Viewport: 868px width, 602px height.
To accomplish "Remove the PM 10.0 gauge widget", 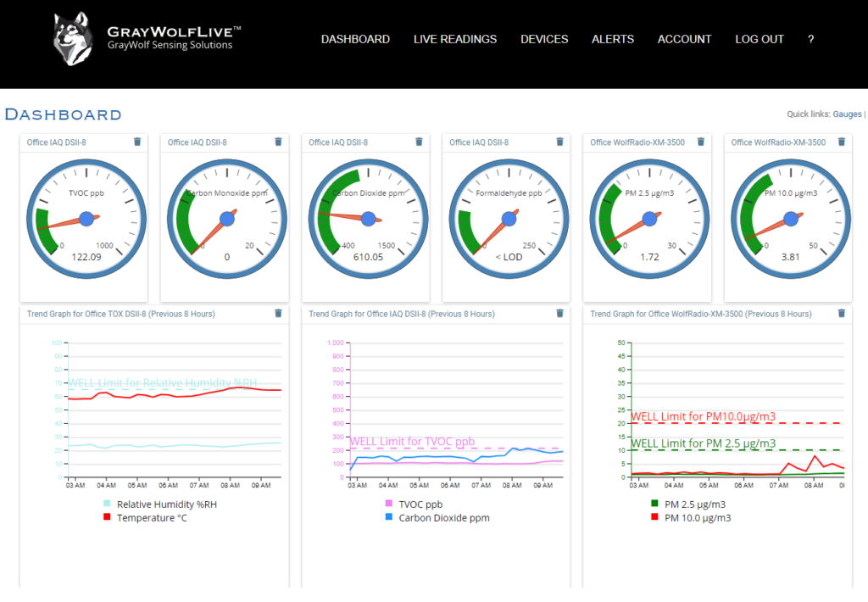I will pos(841,142).
